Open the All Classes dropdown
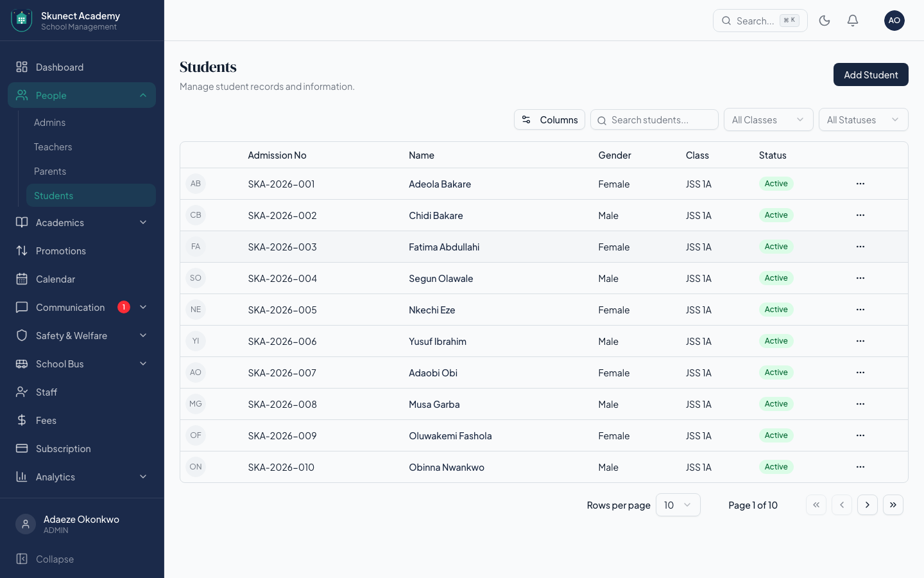 768,119
